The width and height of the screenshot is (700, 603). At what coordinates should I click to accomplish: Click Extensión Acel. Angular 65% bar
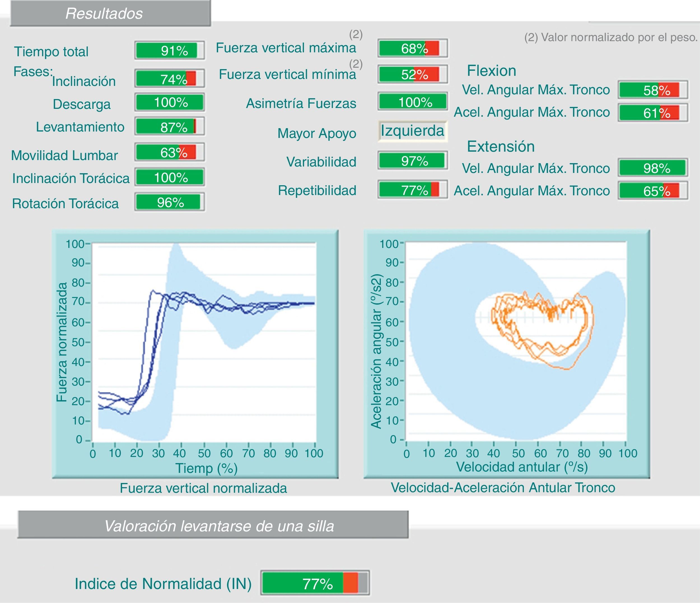tap(653, 191)
